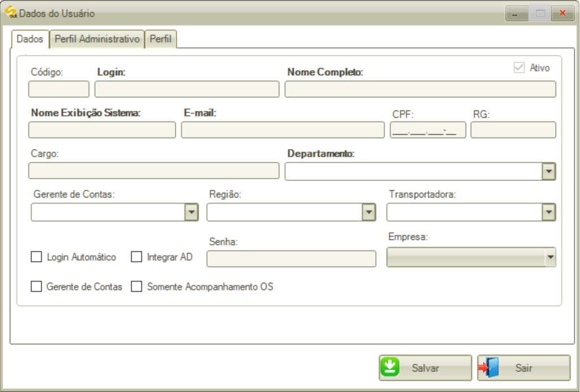Click the CPF input field
Image resolution: width=580 pixels, height=392 pixels.
point(428,130)
